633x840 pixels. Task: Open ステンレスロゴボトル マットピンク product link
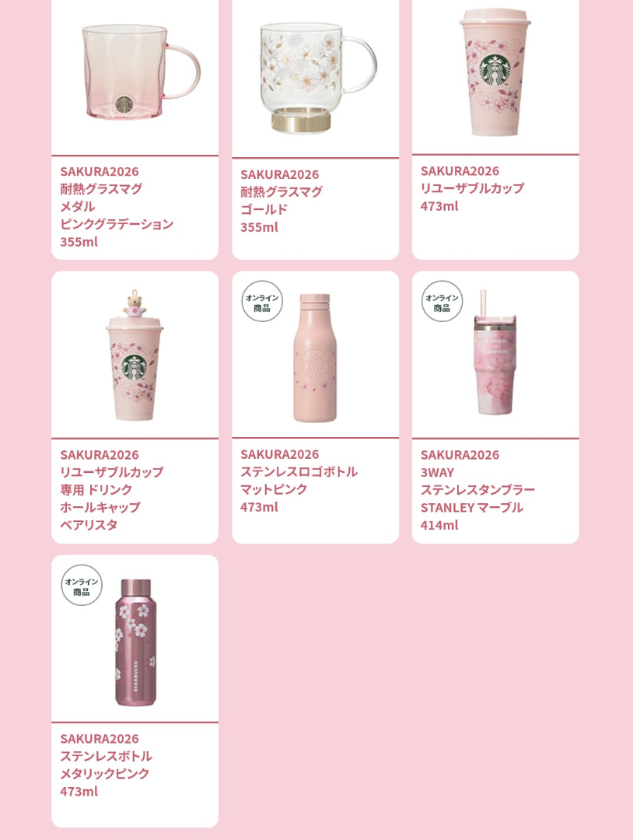[x=299, y=481]
